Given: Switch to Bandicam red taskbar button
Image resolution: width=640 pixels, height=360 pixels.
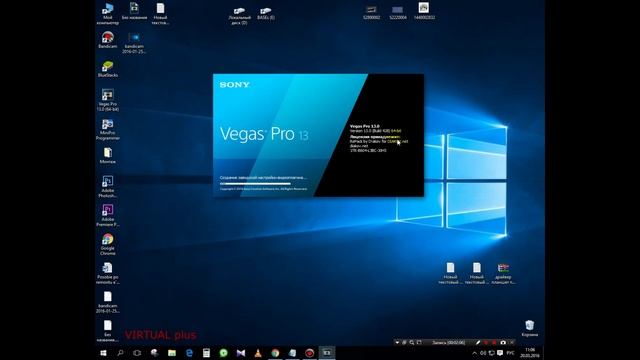Looking at the screenshot, I should 310,353.
